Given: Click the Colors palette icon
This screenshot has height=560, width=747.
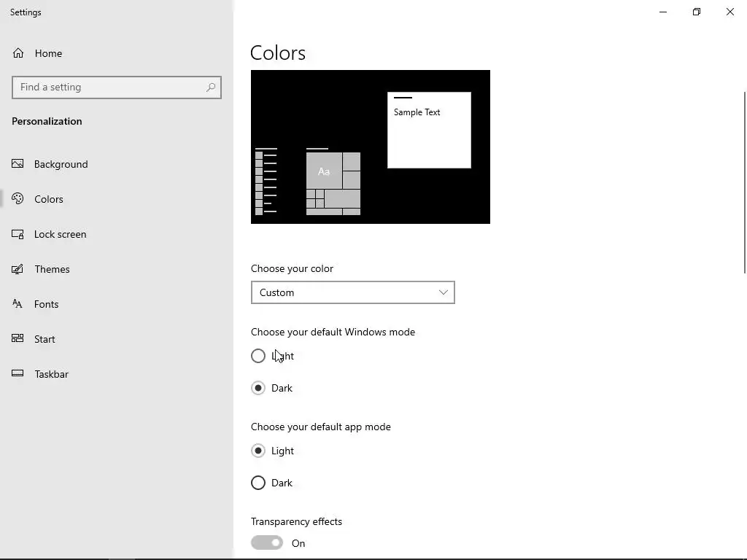Looking at the screenshot, I should point(18,199).
